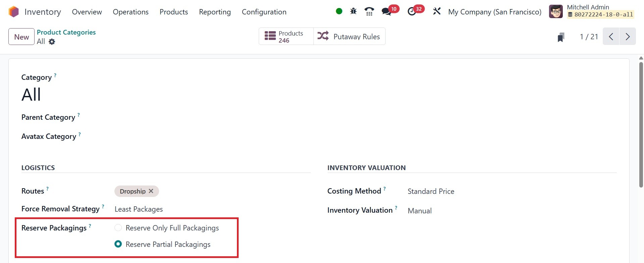Open the gear actions menu beside All
Viewport: 644px width, 263px height.
point(52,42)
